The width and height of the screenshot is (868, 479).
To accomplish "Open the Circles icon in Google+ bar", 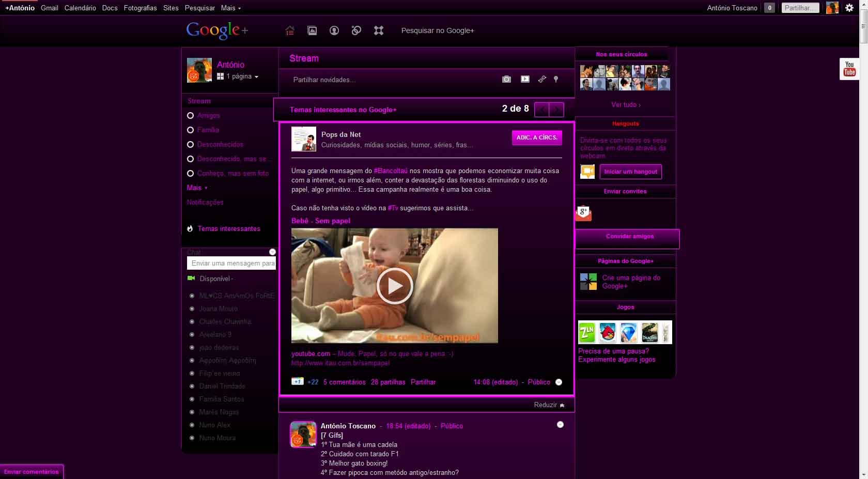I will 356,30.
